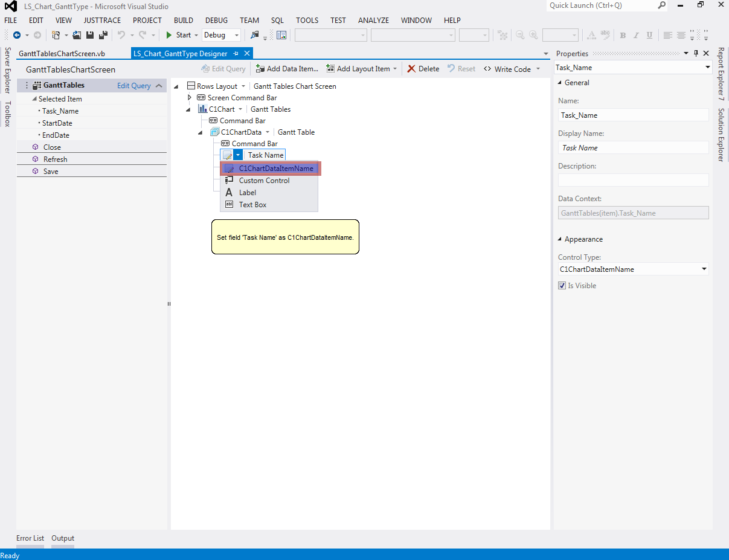Image resolution: width=729 pixels, height=560 pixels.
Task: Click the center align icon
Action: [x=681, y=35]
